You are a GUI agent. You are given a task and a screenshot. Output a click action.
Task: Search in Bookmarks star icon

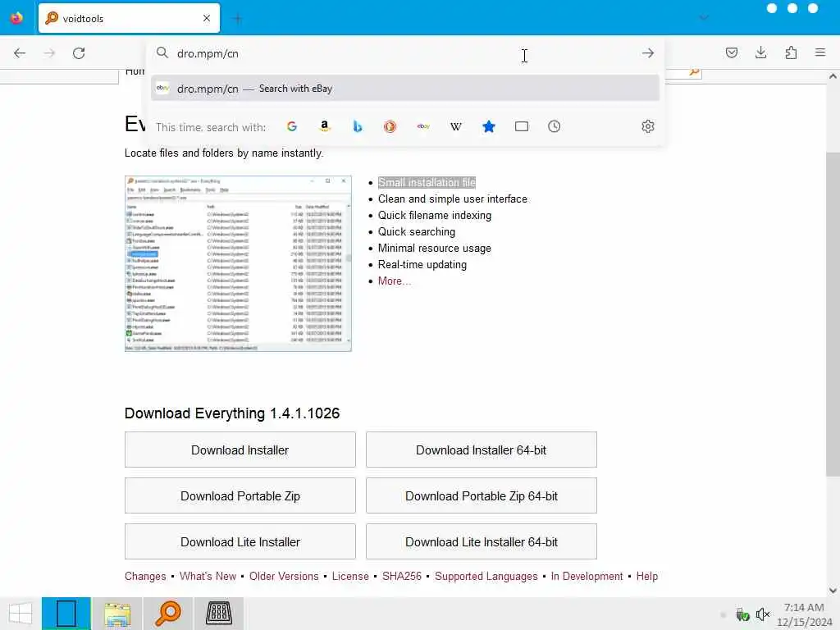[x=489, y=126]
